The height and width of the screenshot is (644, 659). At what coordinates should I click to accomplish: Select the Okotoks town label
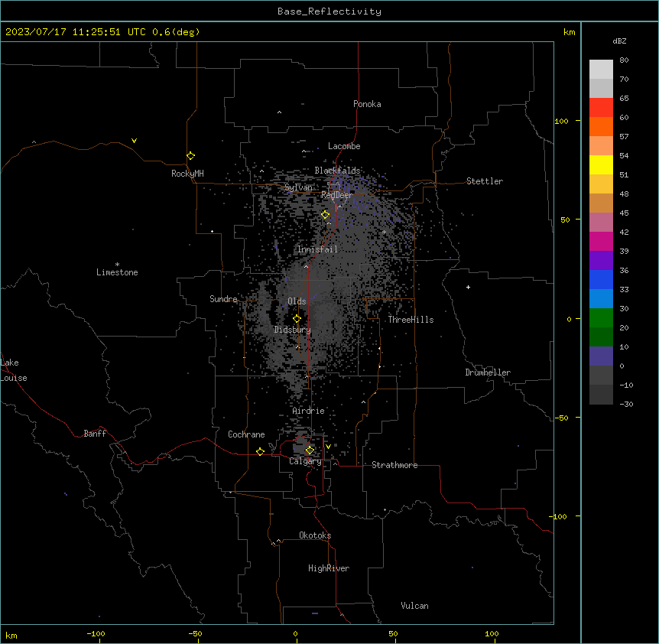tap(315, 535)
